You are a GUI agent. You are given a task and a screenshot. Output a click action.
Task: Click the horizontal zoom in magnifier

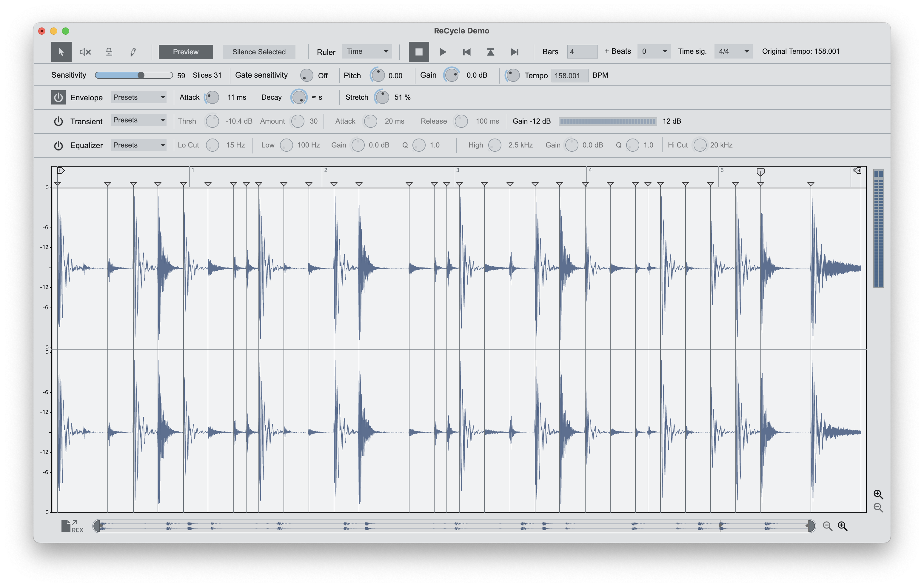click(x=843, y=526)
